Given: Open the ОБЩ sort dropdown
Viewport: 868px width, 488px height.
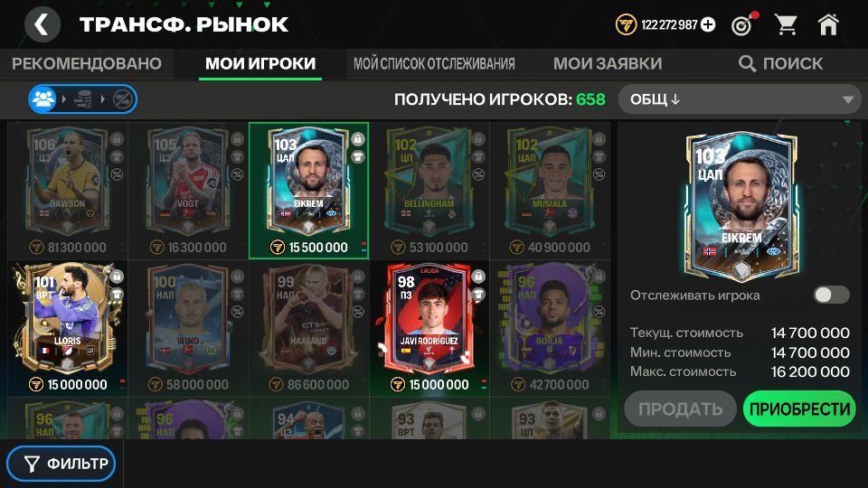Looking at the screenshot, I should click(x=740, y=99).
